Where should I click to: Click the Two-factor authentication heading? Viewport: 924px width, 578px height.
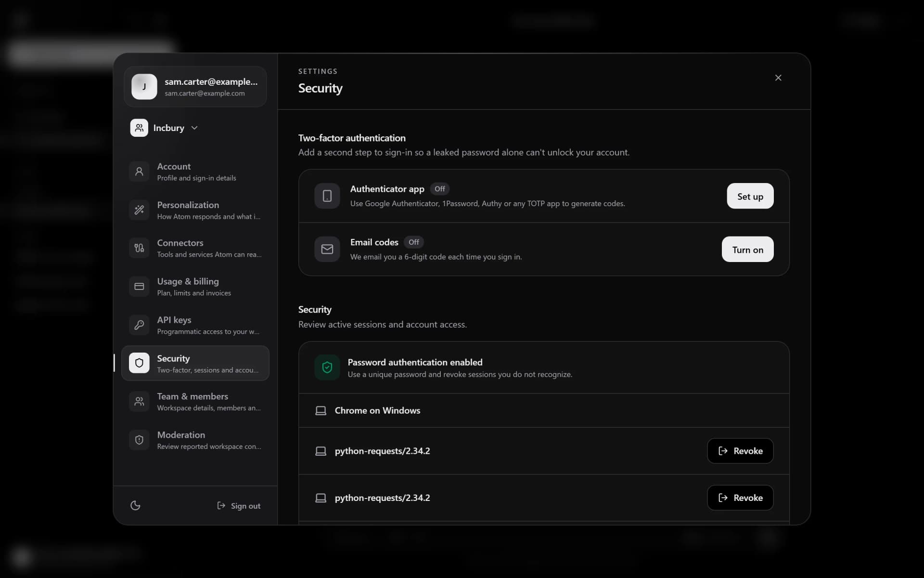pyautogui.click(x=352, y=138)
